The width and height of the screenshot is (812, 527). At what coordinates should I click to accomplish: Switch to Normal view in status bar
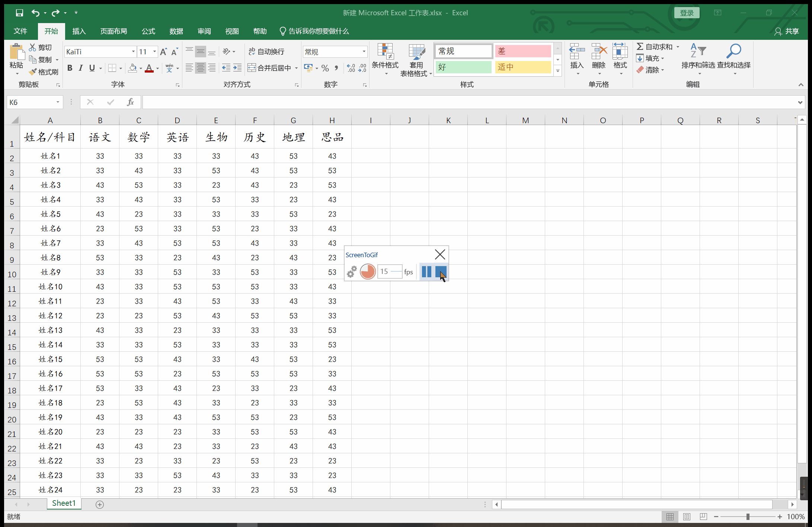670,517
